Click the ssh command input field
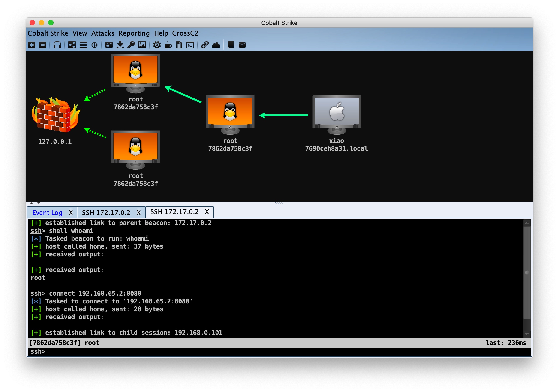 pos(268,351)
